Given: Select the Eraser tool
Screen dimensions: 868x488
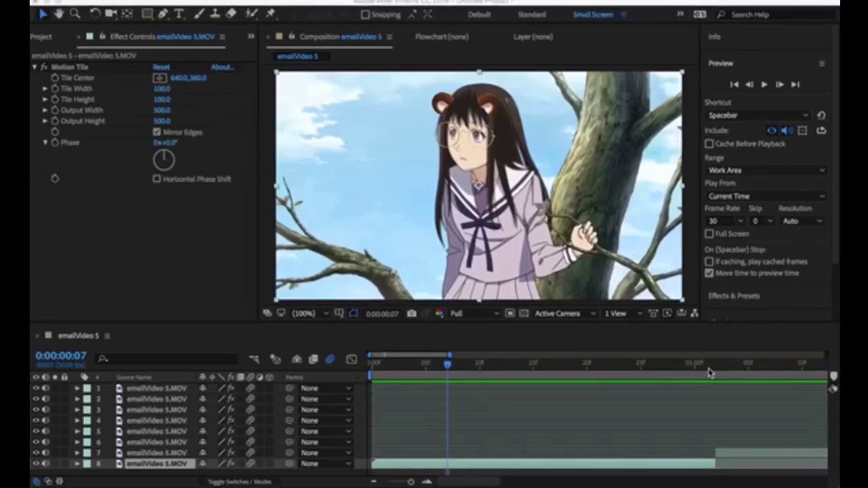Looking at the screenshot, I should (x=231, y=14).
